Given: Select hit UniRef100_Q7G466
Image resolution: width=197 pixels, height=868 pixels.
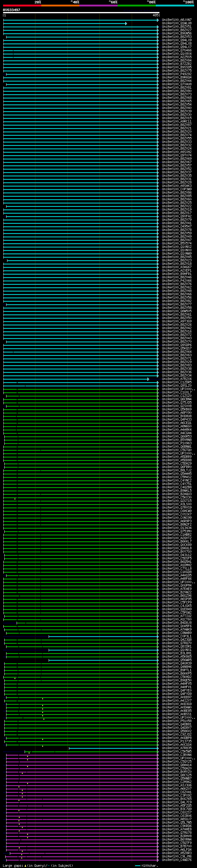Looking at the screenshot, I should pos(177,50).
